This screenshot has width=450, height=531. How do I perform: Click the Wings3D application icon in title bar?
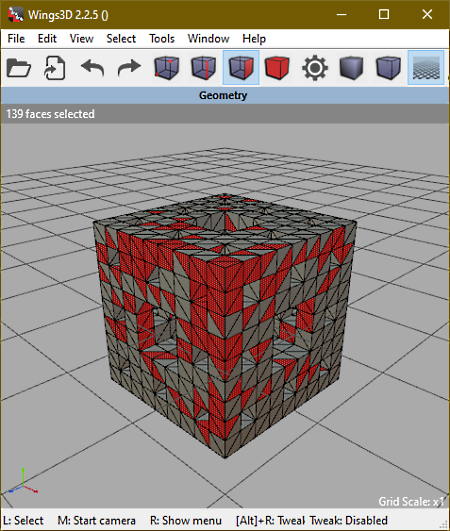[x=15, y=15]
